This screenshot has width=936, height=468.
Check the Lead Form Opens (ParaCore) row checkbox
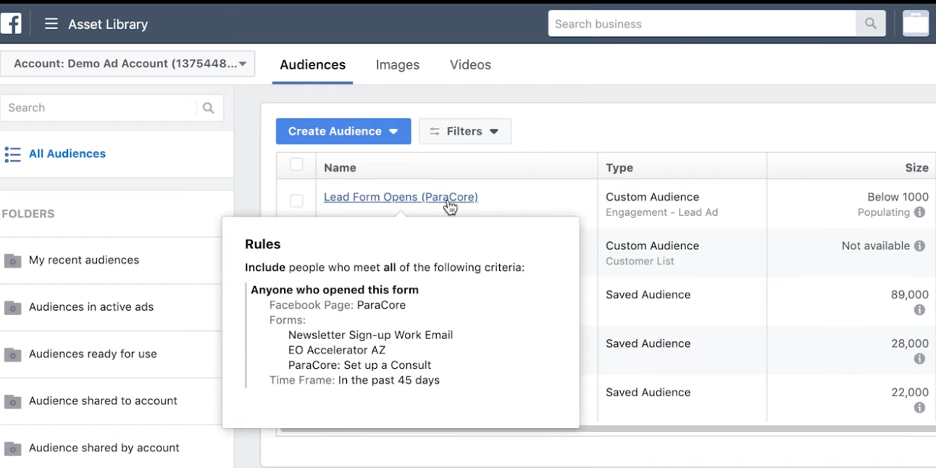296,201
